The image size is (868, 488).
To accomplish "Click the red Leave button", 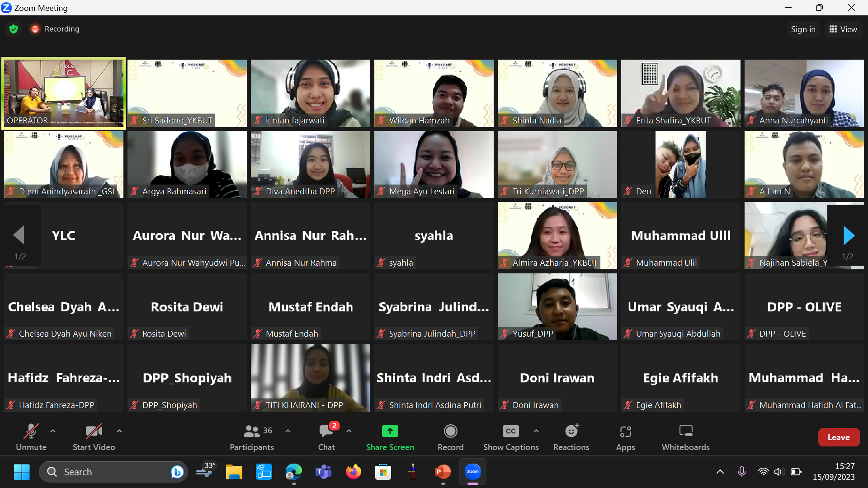I will coord(839,437).
